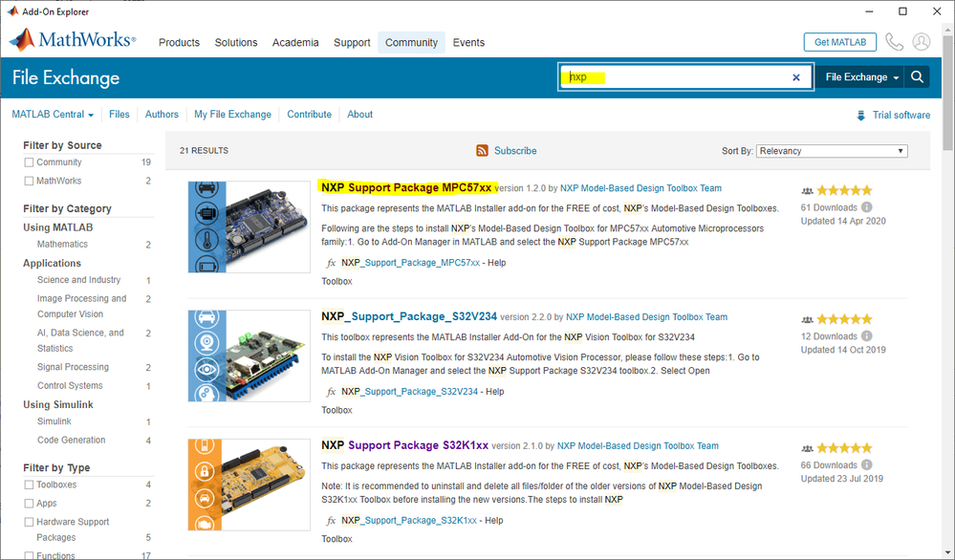Enable the Apps type filter
Image resolution: width=955 pixels, height=560 pixels.
29,504
